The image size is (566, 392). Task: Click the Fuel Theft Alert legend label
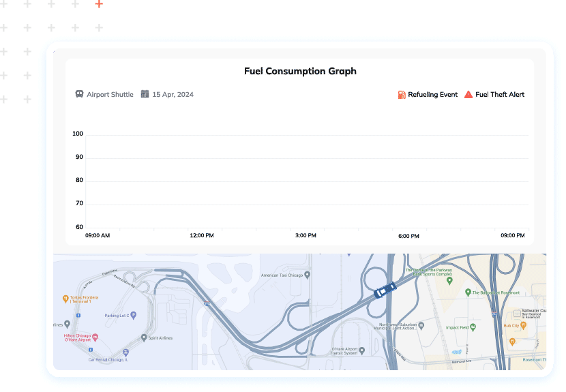(x=500, y=95)
